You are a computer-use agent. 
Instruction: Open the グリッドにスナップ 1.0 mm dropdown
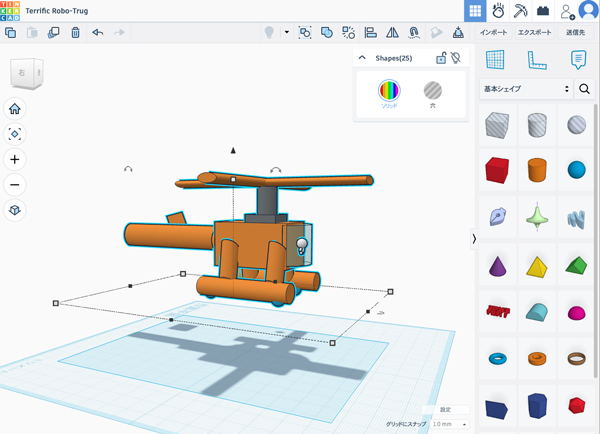click(x=449, y=424)
